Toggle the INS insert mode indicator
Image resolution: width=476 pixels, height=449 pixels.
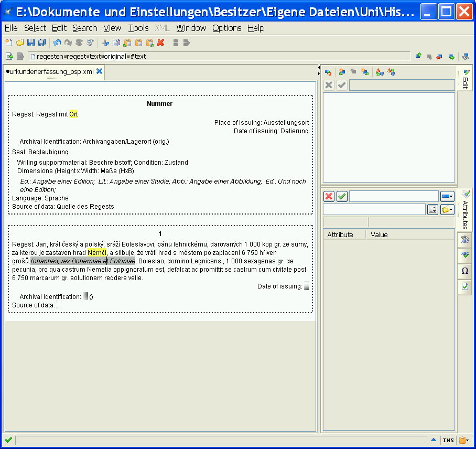(448, 441)
